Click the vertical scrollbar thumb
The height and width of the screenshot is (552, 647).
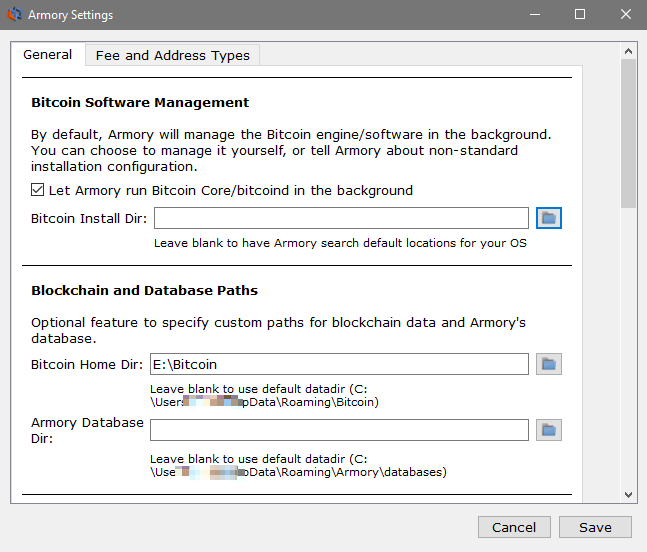(x=628, y=133)
